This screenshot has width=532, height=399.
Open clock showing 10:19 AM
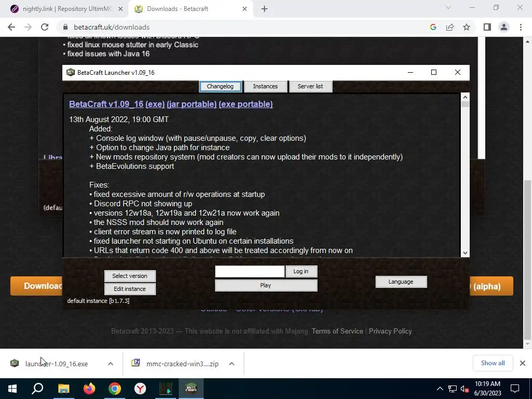[x=487, y=389]
